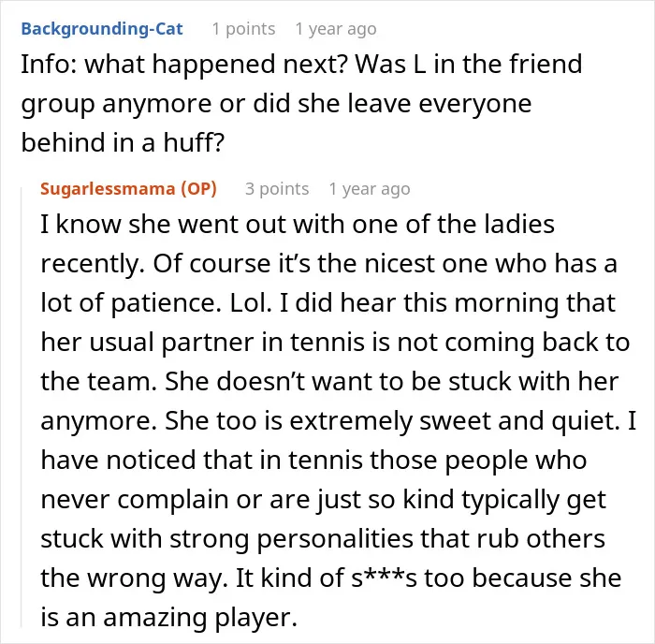Open the Backgrounding-Cat user profile
655x644 pixels.
[102, 29]
